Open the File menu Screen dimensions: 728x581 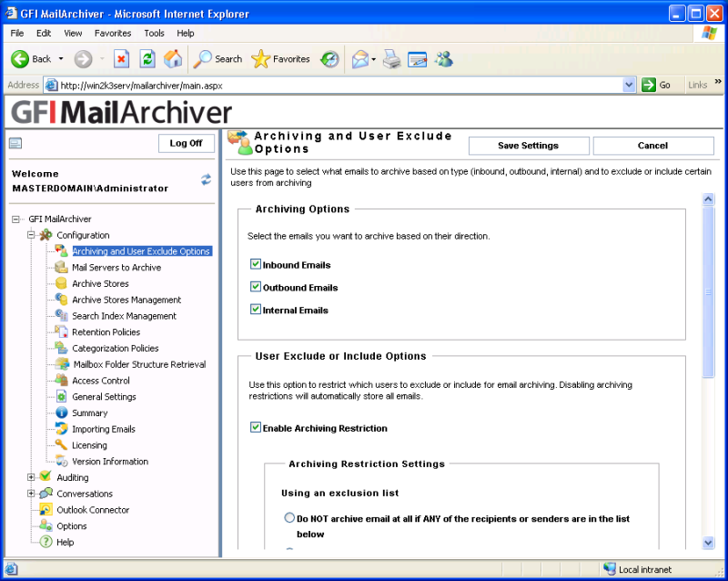(17, 33)
